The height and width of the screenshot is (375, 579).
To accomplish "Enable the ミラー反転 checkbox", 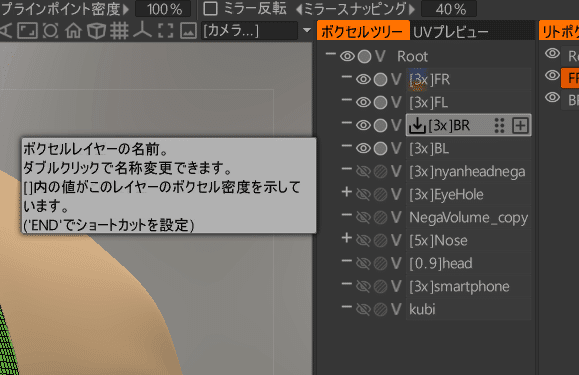I will pos(210,8).
